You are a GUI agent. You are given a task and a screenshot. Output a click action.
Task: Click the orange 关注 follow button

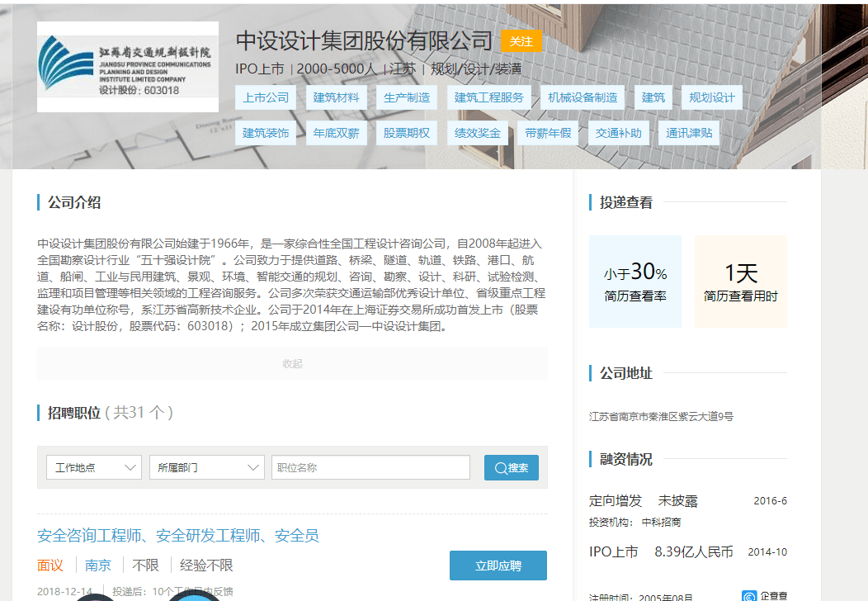tap(521, 41)
